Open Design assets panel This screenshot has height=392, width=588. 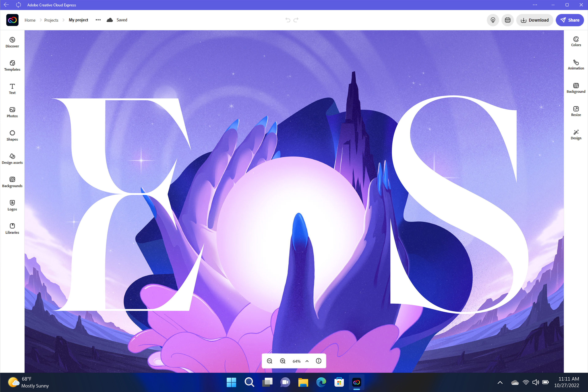[x=12, y=159]
